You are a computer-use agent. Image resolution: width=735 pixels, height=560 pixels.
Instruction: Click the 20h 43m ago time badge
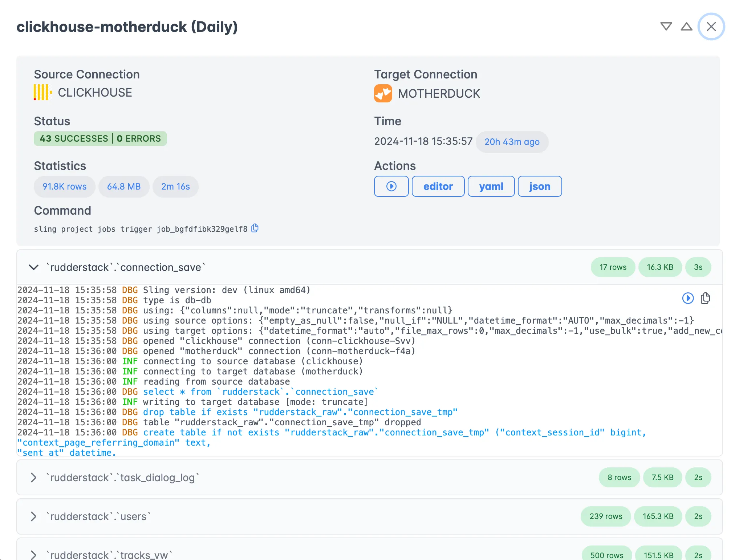coord(512,142)
